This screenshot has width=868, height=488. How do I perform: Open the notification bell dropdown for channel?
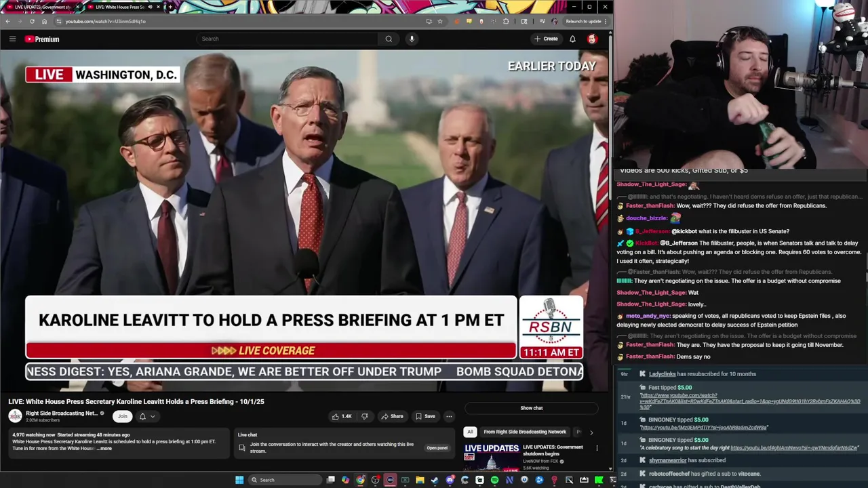tap(146, 416)
